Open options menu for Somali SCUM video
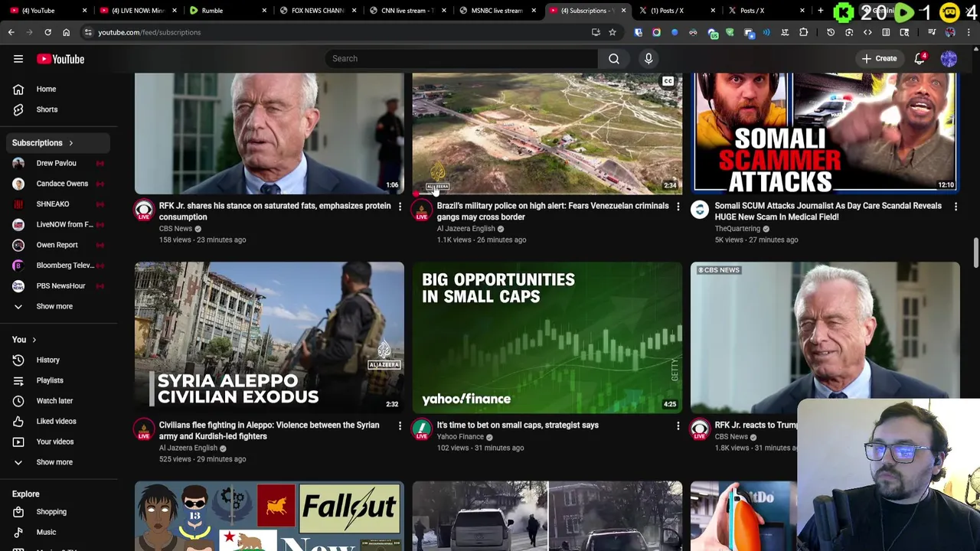Image resolution: width=980 pixels, height=551 pixels. [955, 206]
